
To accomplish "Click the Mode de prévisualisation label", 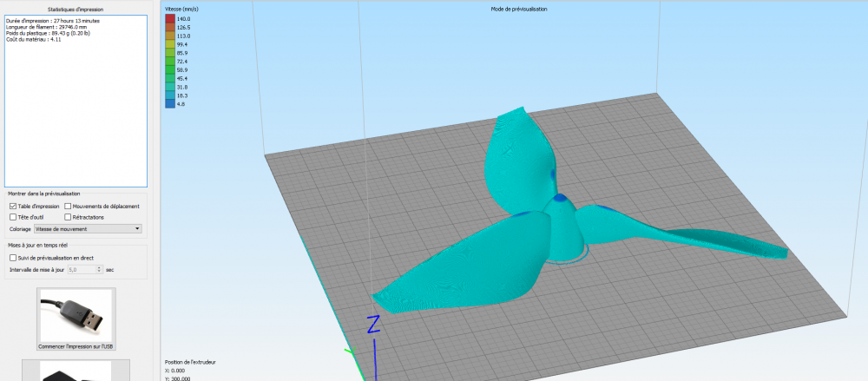I will [519, 9].
